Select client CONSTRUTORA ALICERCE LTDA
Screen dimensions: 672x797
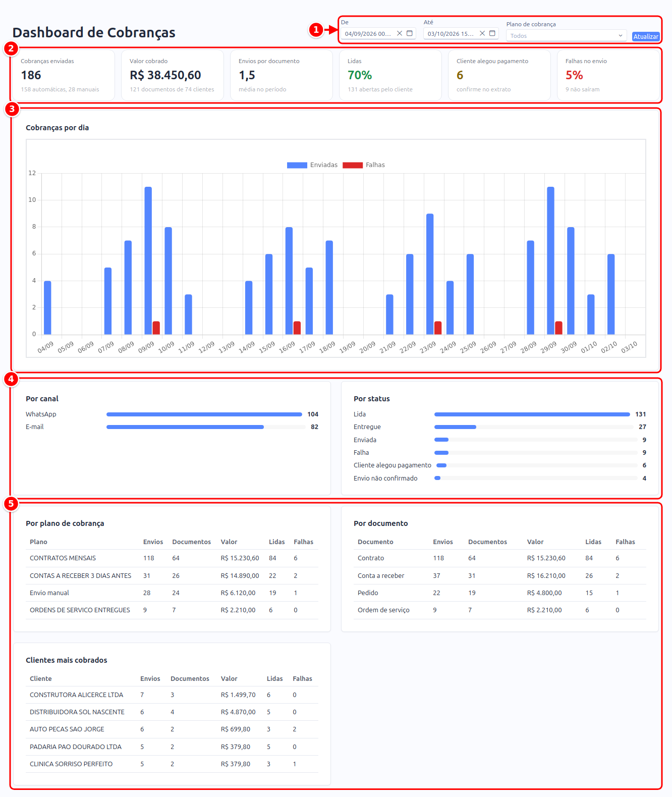[x=172, y=695]
